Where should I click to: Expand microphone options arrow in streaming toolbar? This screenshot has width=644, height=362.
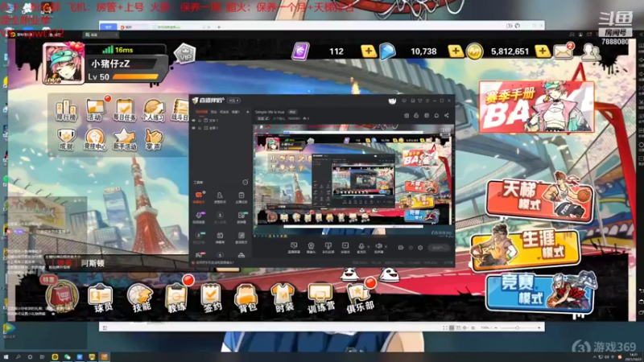369,247
